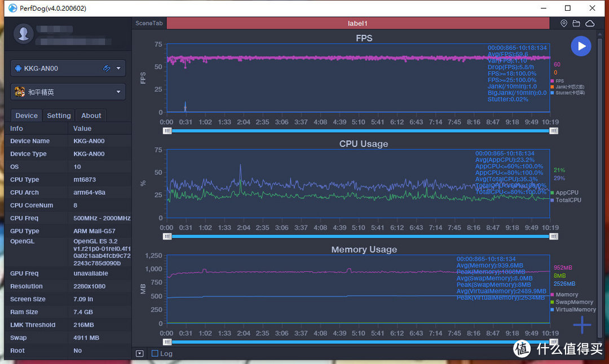Image resolution: width=609 pixels, height=364 pixels.
Task: Select the SceneTab label
Action: pos(149,23)
